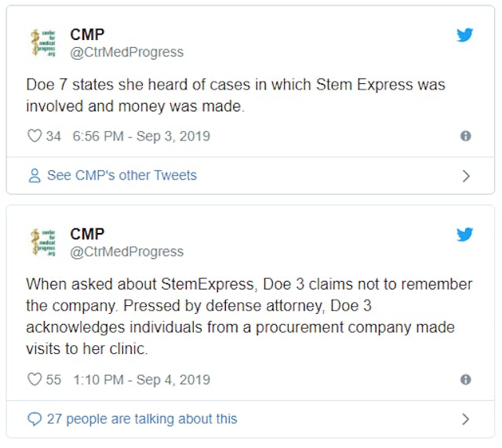The width and height of the screenshot is (502, 448).
Task: Open the info icon on the Sep 3 tweet
Action: (465, 136)
